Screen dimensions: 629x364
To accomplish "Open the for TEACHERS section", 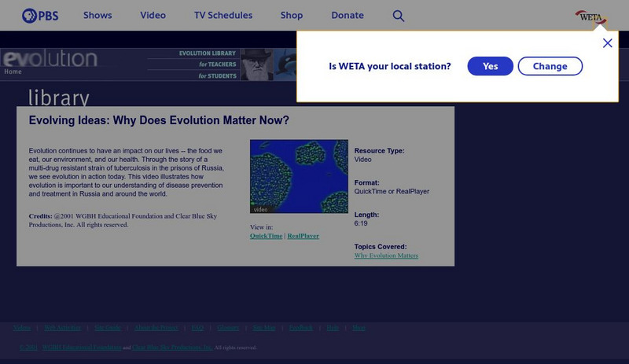I will coord(218,64).
